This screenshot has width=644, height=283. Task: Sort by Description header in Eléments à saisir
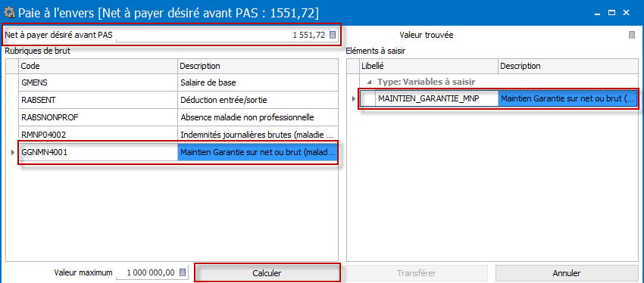tap(567, 66)
